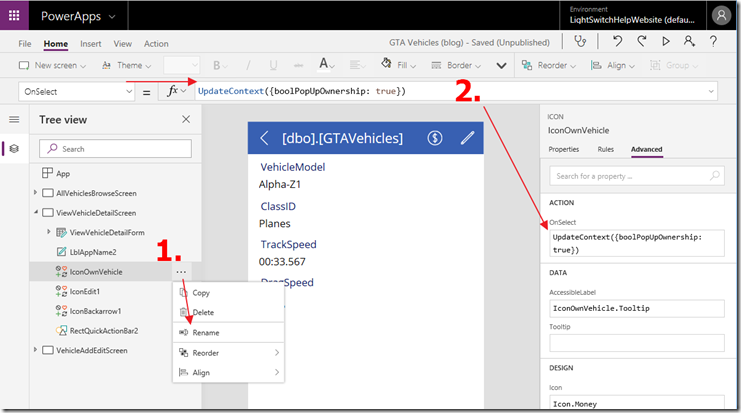This screenshot has height=413, width=741.
Task: Click the user account avatar icon
Action: pyautogui.click(x=721, y=16)
